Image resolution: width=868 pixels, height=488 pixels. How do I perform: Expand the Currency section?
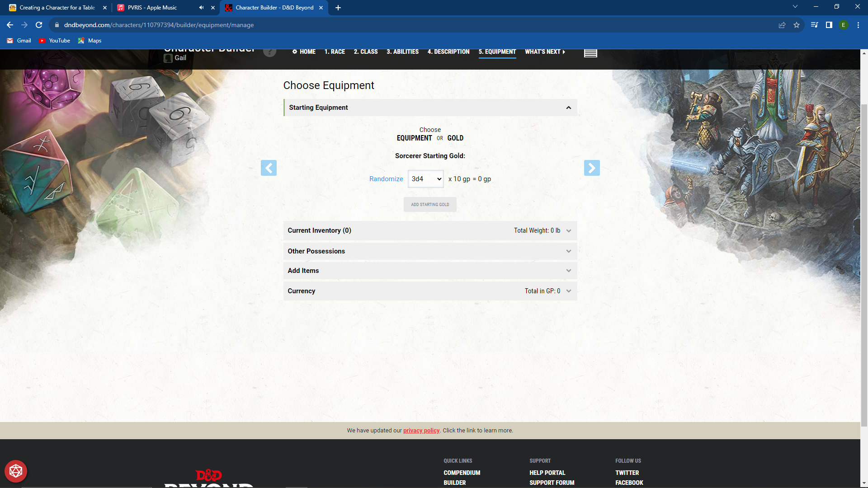click(x=568, y=291)
